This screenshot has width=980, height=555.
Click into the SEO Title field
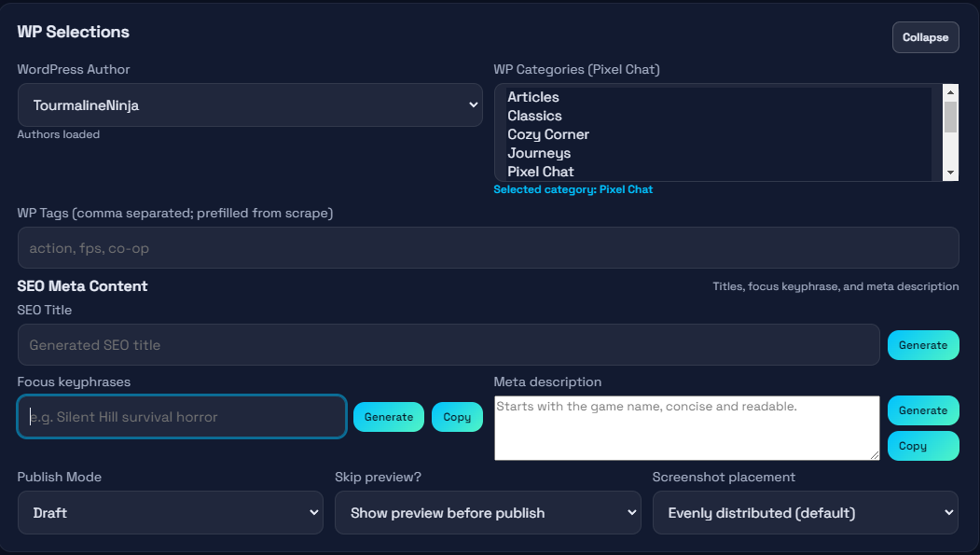click(449, 345)
